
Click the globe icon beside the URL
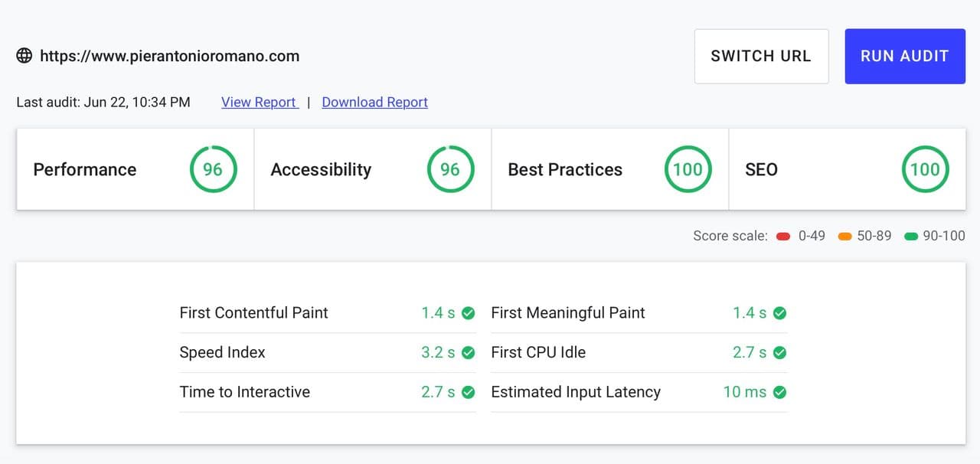click(24, 56)
